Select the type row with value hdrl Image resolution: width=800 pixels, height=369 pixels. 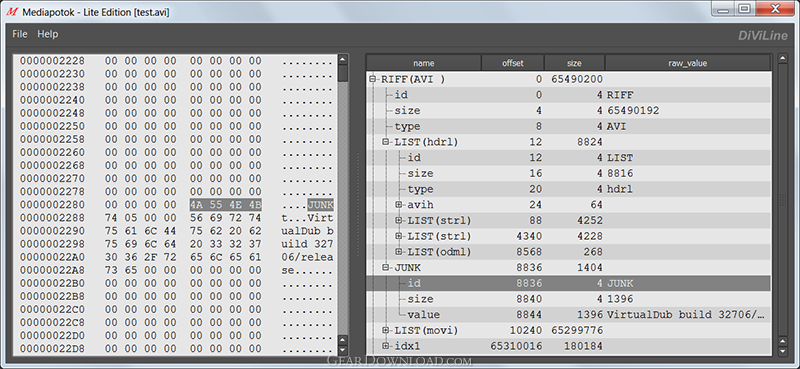click(568, 189)
